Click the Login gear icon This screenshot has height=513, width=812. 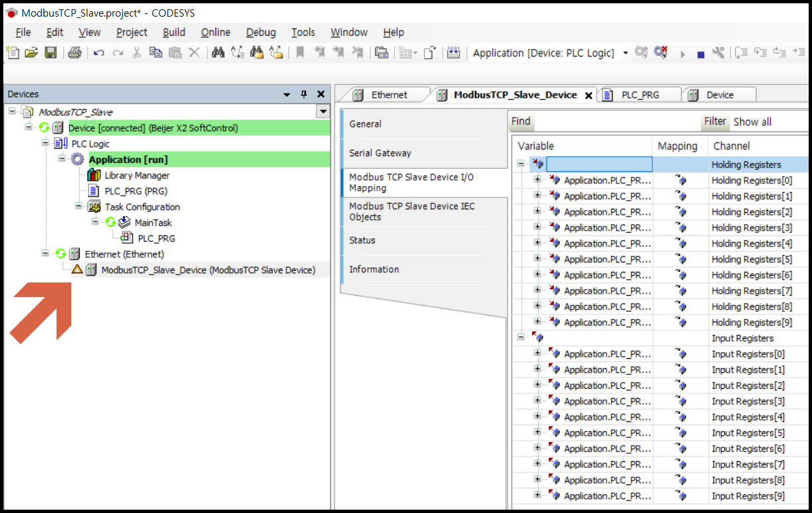pos(641,52)
